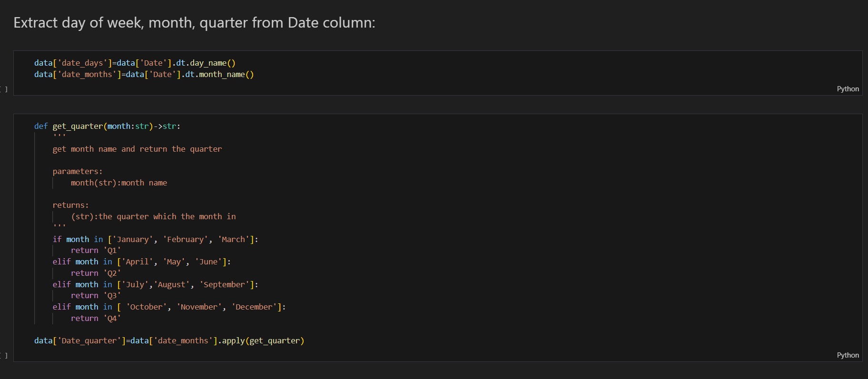868x379 pixels.
Task: Click the 'returns:' docstring line
Action: coord(70,205)
